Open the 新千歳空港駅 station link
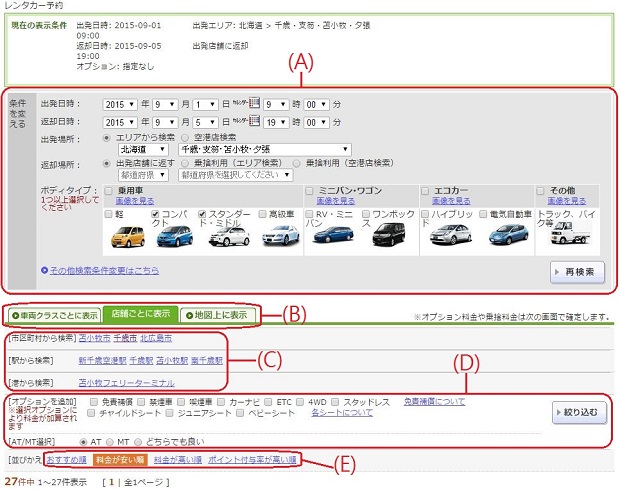Image resolution: width=620 pixels, height=489 pixels. coord(102,361)
